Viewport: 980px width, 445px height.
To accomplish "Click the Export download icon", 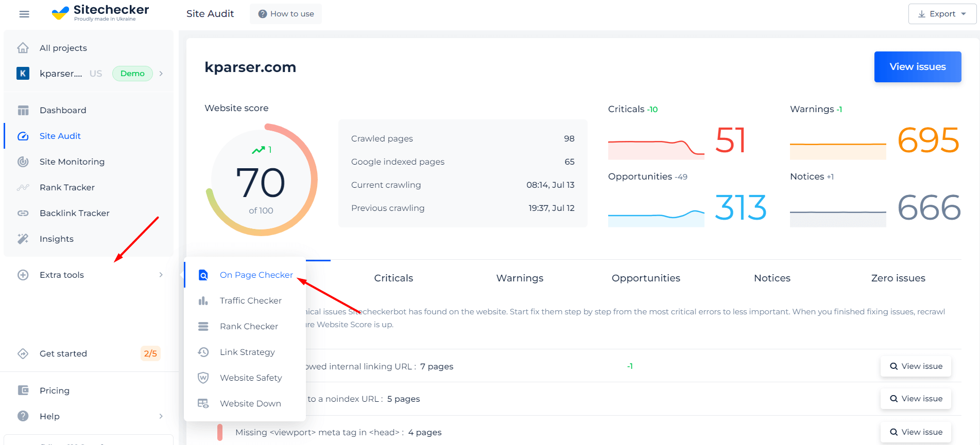I will coord(922,14).
